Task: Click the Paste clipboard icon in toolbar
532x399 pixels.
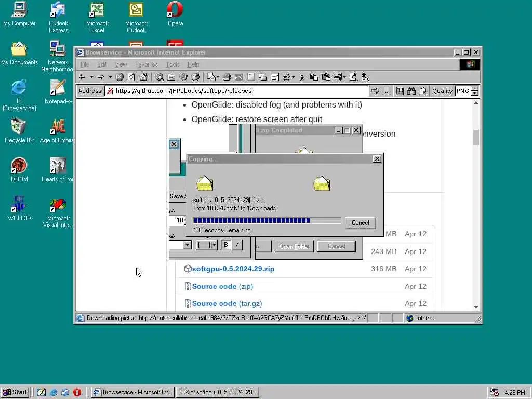Action: point(326,77)
